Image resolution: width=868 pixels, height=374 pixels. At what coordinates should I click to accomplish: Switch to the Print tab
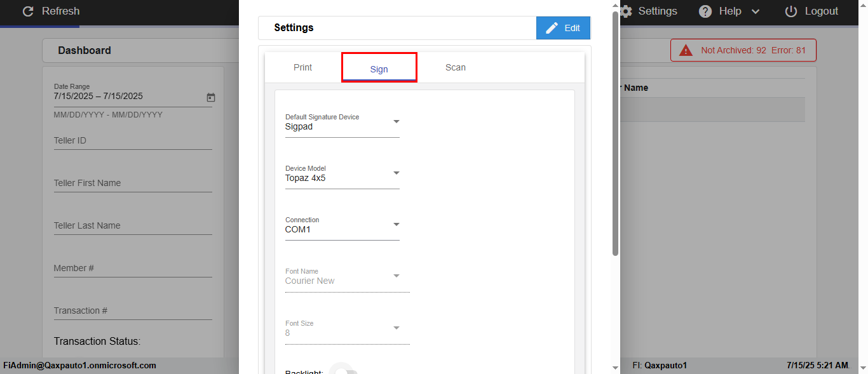click(303, 67)
